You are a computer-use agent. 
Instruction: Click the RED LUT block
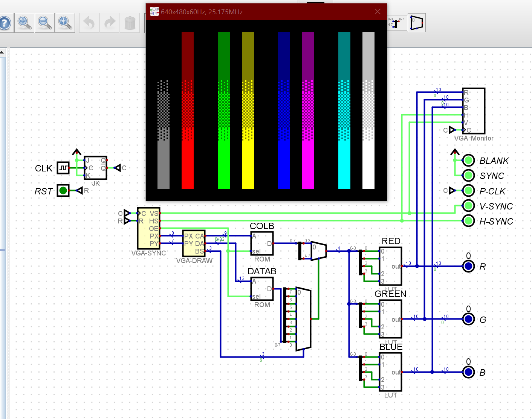click(391, 266)
